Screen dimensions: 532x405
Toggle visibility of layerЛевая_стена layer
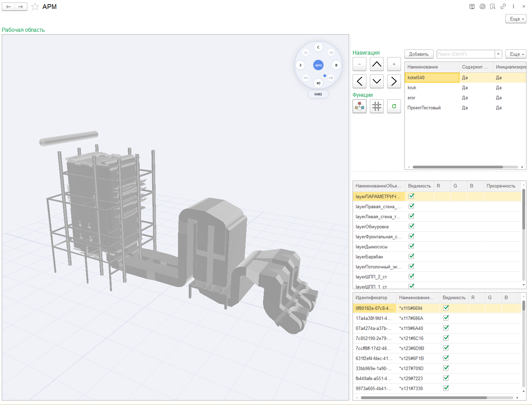[x=411, y=216]
